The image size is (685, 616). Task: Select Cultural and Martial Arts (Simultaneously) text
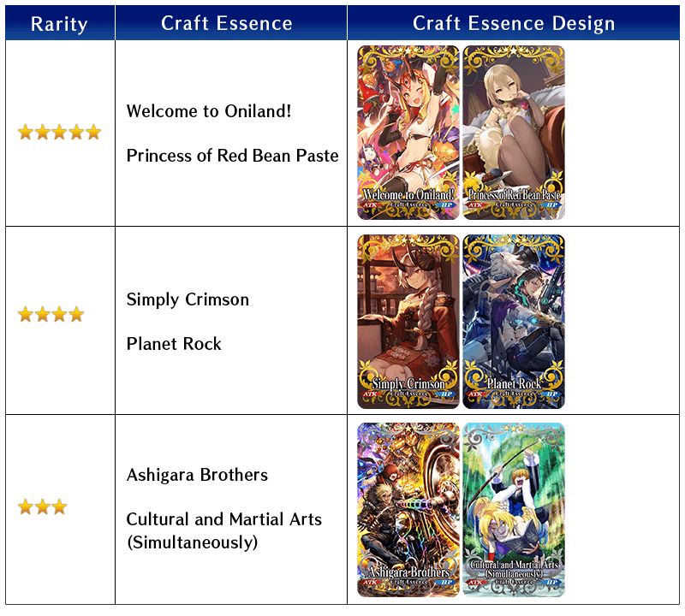[x=224, y=530]
